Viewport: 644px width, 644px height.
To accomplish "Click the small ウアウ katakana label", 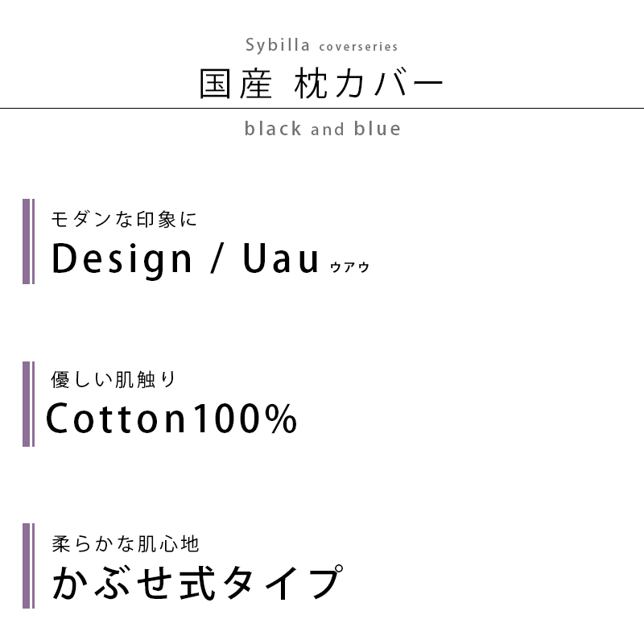I will tap(349, 267).
